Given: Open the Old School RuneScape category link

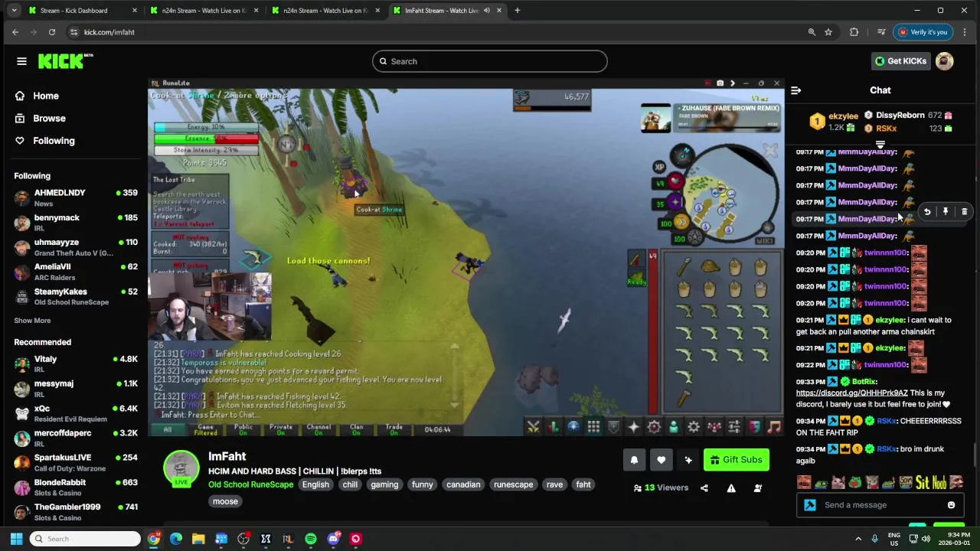Looking at the screenshot, I should pyautogui.click(x=250, y=484).
